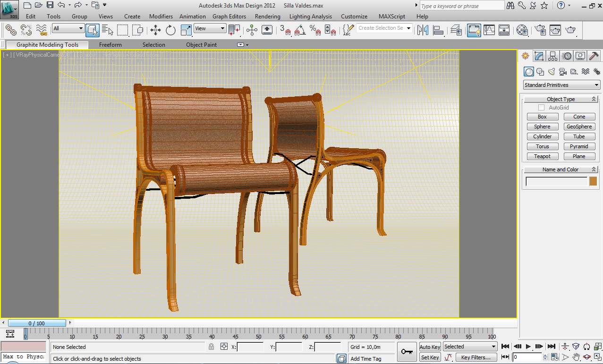603x364 pixels.
Task: Click Select and Manipulate icon
Action: tap(252, 30)
